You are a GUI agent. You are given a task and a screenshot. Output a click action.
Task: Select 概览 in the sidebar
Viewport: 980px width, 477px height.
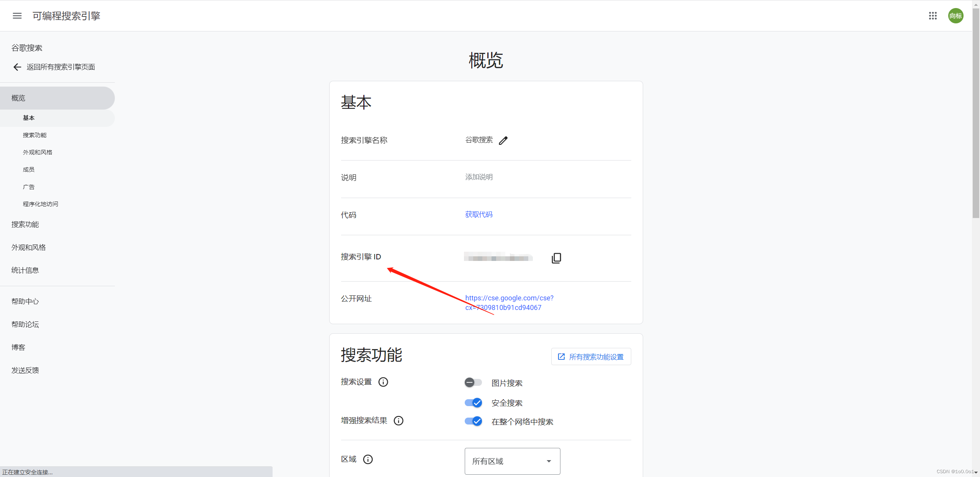coord(57,98)
